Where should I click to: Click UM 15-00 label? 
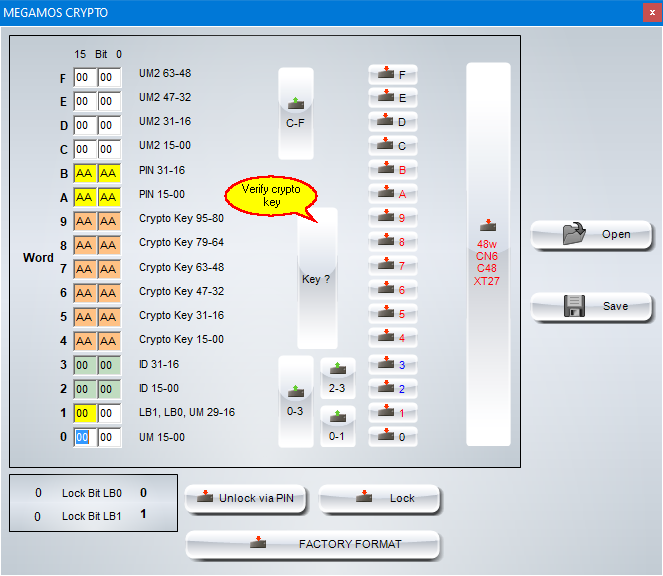[x=162, y=437]
